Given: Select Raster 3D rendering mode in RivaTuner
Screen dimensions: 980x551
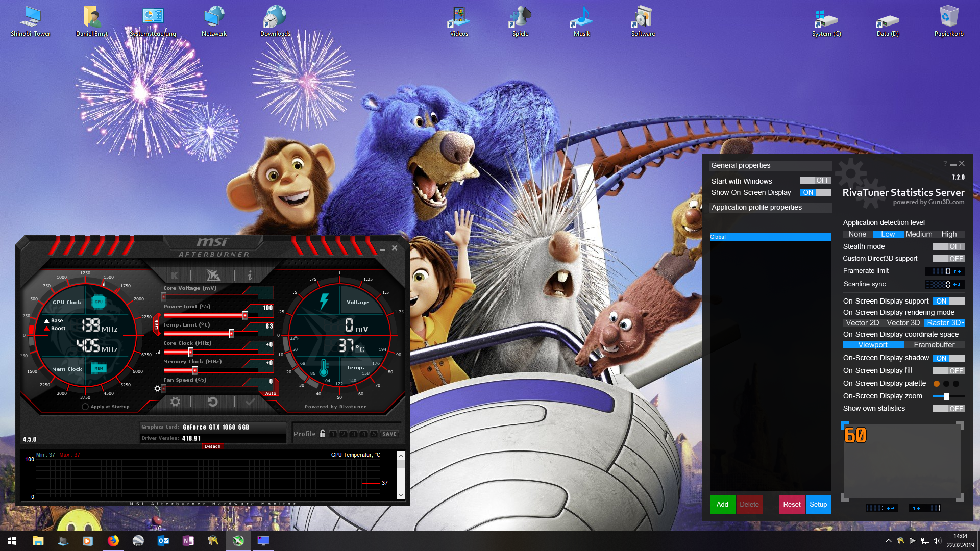Looking at the screenshot, I should click(943, 322).
